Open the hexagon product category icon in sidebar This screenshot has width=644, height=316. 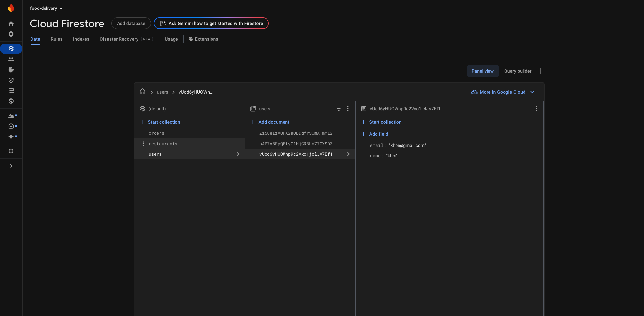pos(11,126)
